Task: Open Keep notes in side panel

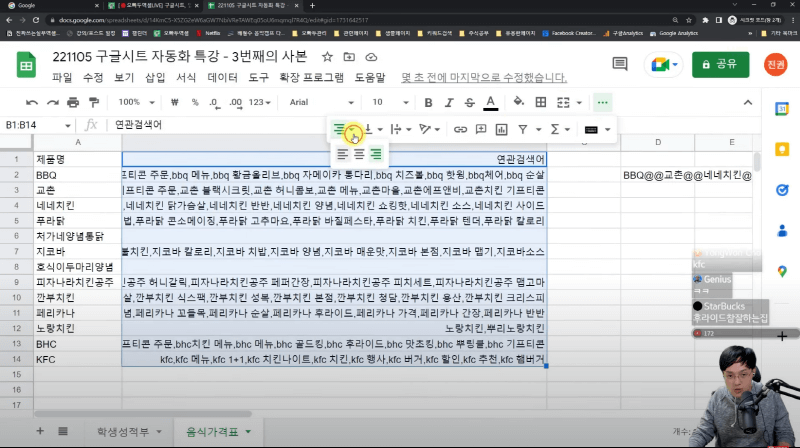Action: pos(782,150)
